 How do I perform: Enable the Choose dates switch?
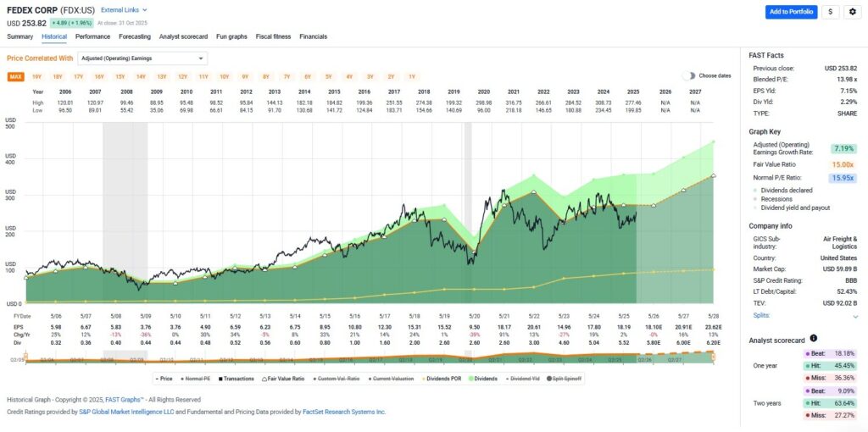(689, 75)
